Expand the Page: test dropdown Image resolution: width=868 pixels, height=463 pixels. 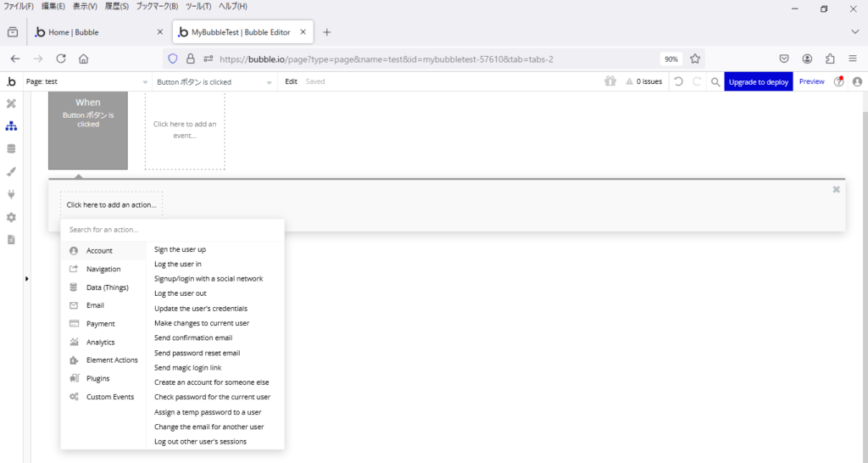(87, 81)
